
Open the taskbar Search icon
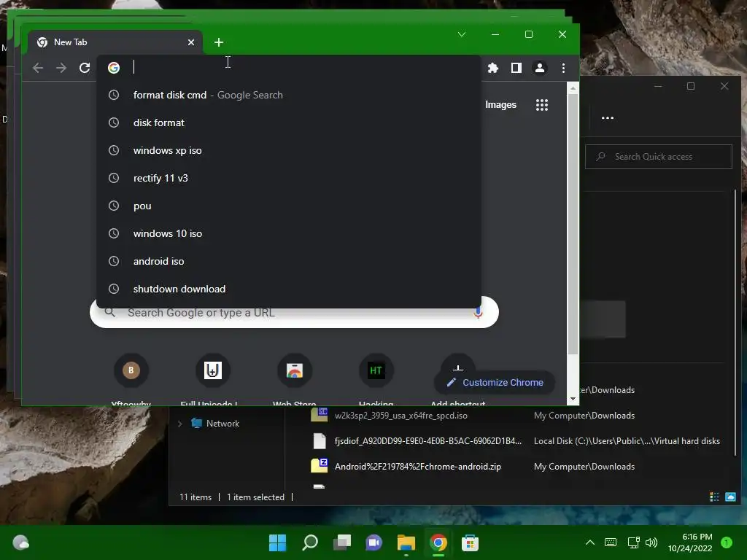[309, 542]
